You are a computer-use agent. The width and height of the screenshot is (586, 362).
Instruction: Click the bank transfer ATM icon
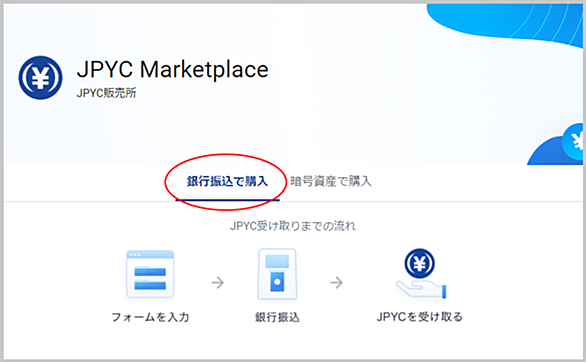click(277, 274)
